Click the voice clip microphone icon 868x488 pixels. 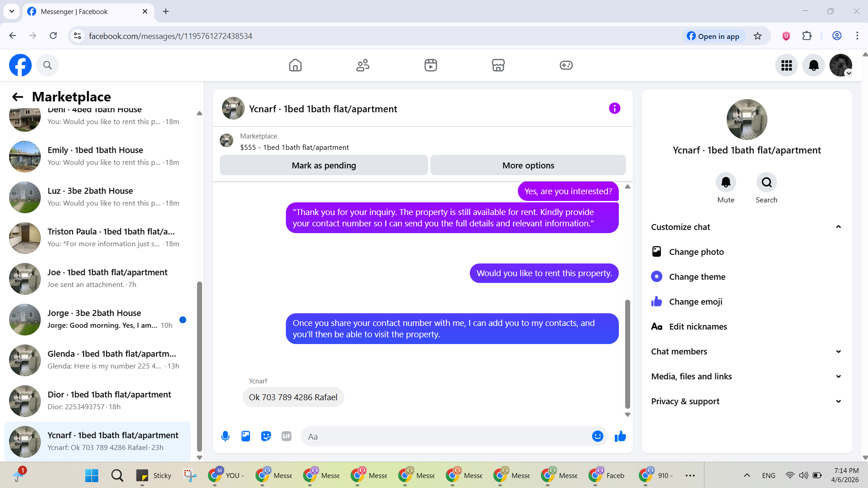pos(225,436)
